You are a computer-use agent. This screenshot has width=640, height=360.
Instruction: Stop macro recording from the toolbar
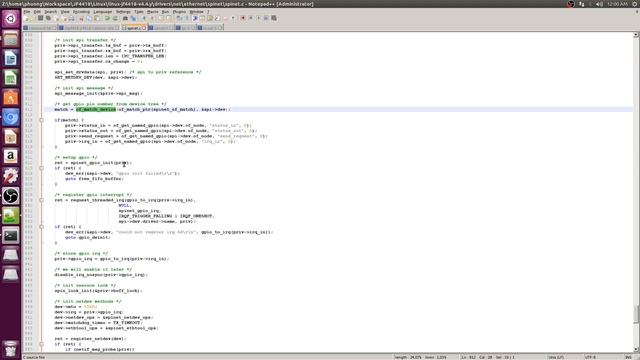pos(251,18)
